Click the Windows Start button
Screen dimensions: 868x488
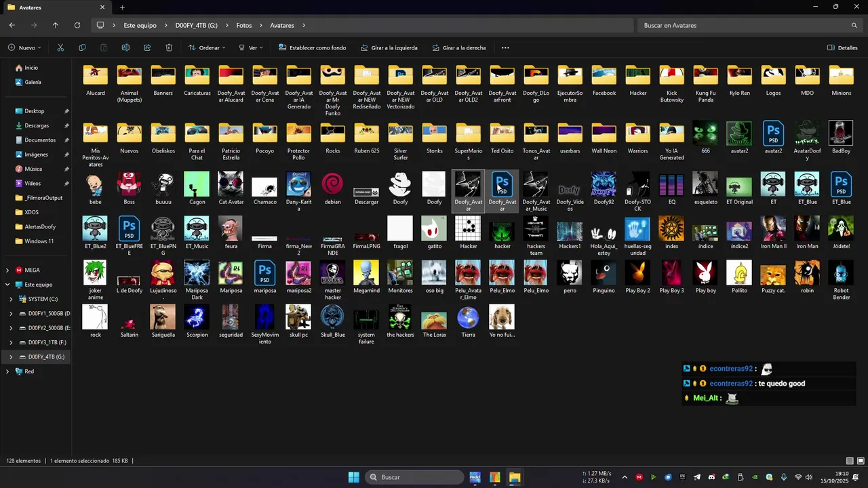[354, 477]
